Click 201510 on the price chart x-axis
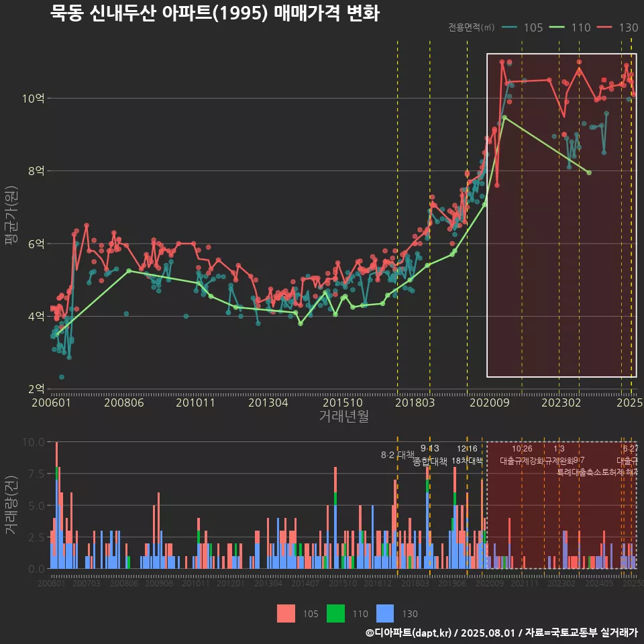 tap(343, 402)
